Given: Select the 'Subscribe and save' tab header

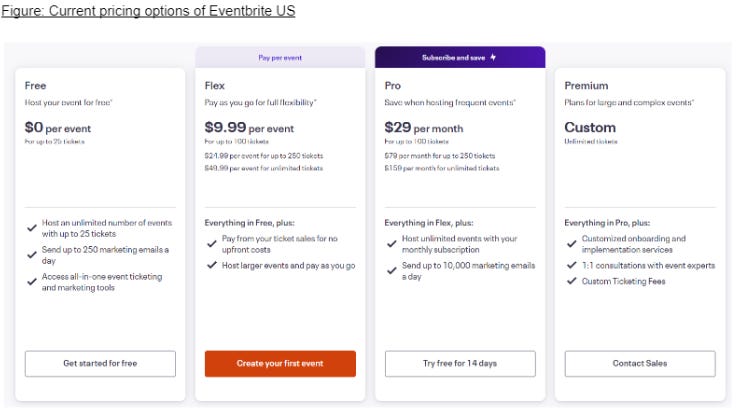Looking at the screenshot, I should point(455,58).
